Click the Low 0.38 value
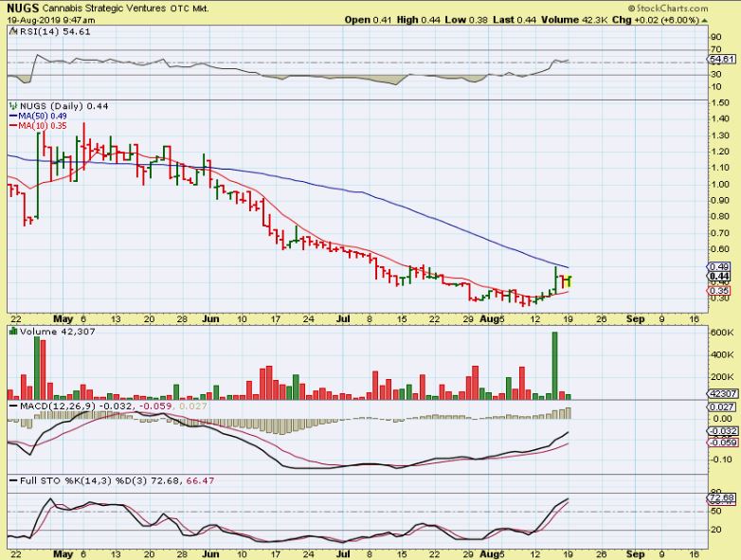The height and width of the screenshot is (560, 741). pyautogui.click(x=466, y=20)
